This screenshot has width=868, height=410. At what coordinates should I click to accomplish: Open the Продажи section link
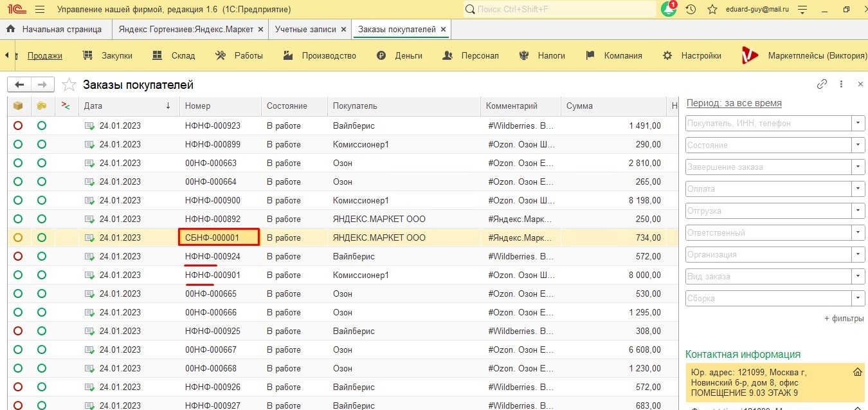tap(44, 55)
